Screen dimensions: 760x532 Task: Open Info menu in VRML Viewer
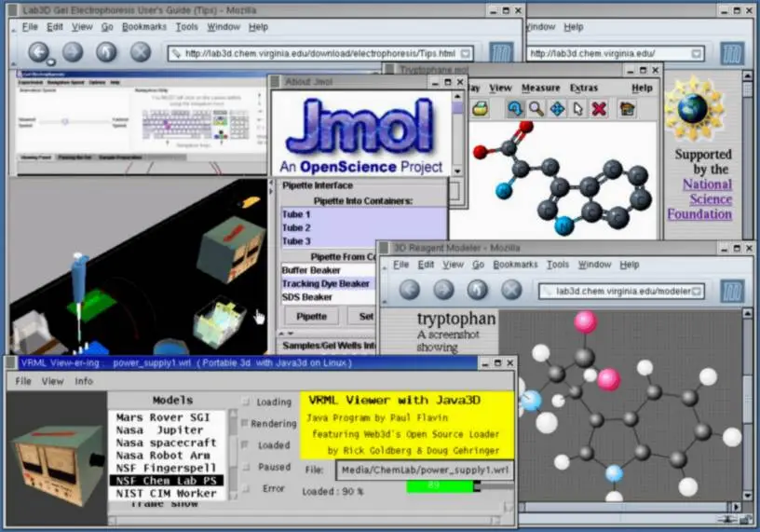click(84, 381)
